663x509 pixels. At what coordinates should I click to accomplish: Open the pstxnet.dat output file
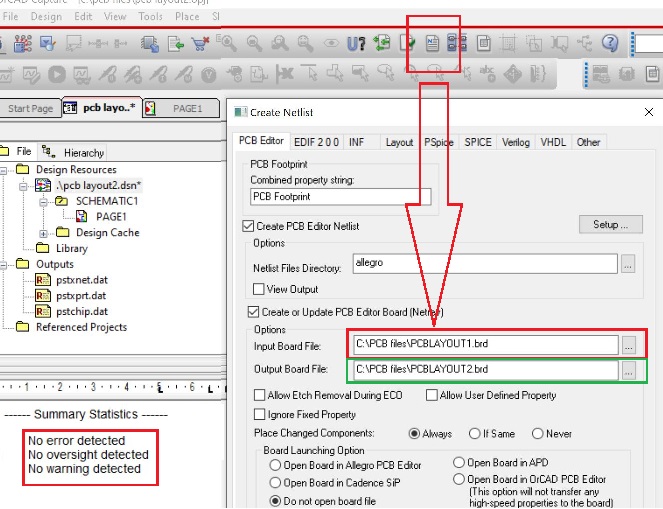pos(79,281)
